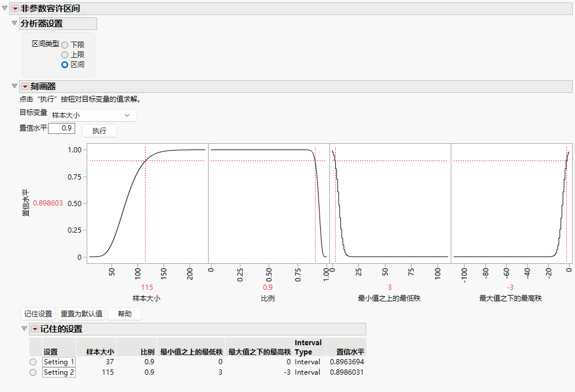Click the 比例 axis label
The image size is (575, 392).
point(268,298)
